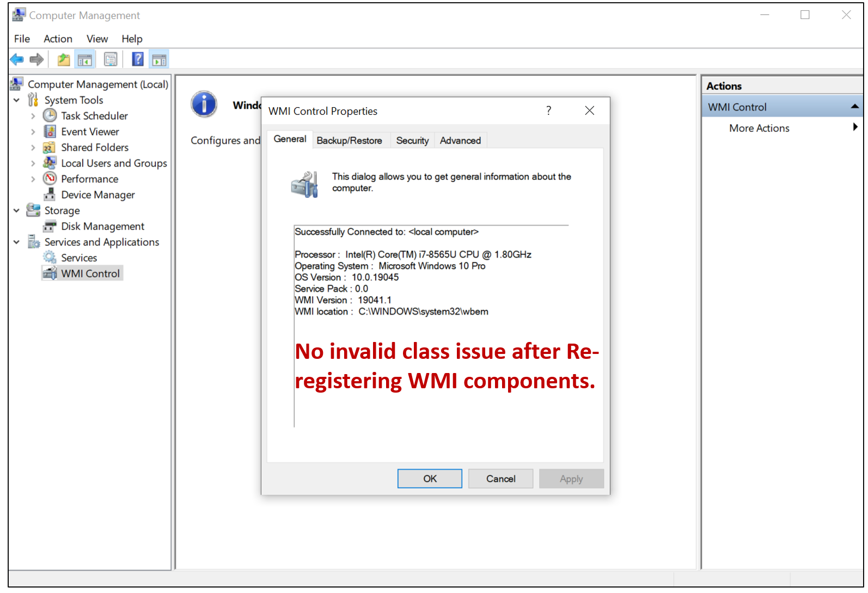
Task: Click the 'Microsoft Windows 10 Pro' operating system line
Action: (390, 266)
